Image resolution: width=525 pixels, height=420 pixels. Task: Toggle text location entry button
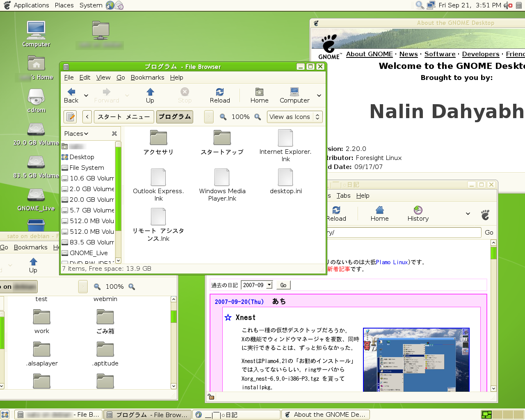click(x=71, y=117)
